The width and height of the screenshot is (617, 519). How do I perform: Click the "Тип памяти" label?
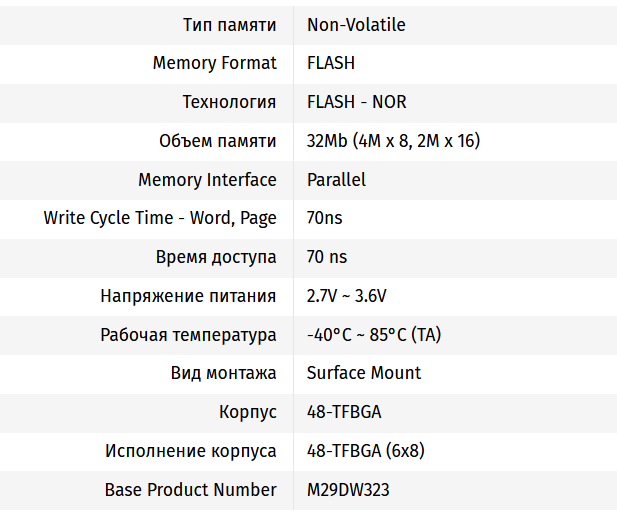click(x=229, y=24)
